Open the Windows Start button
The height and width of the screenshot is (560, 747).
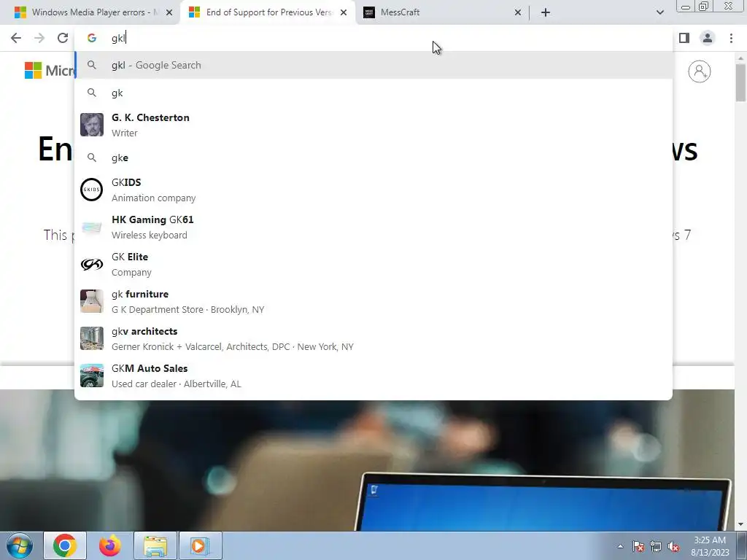pos(19,545)
